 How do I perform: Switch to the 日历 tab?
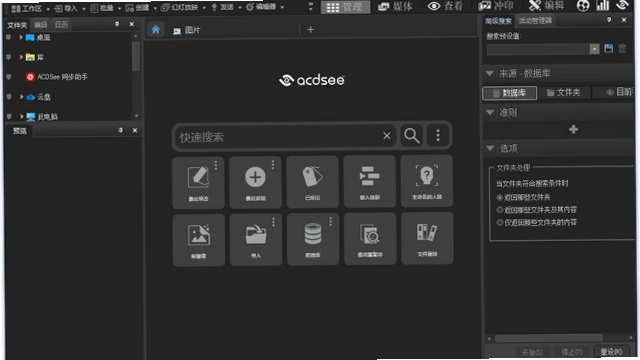62,25
